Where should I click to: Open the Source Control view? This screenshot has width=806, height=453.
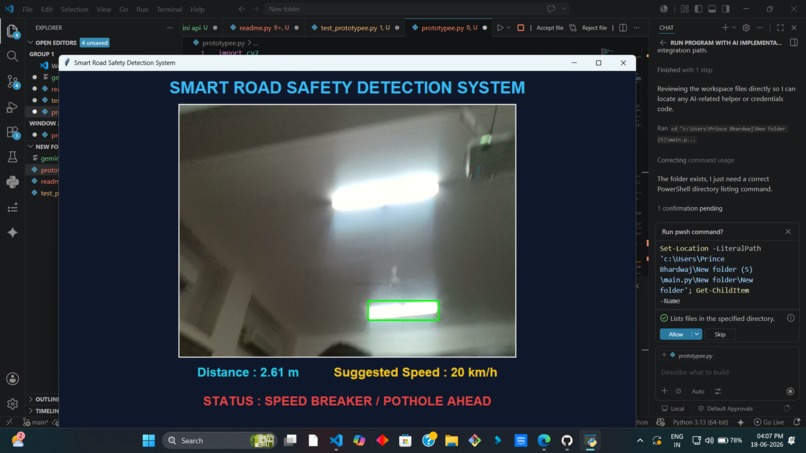pos(12,81)
